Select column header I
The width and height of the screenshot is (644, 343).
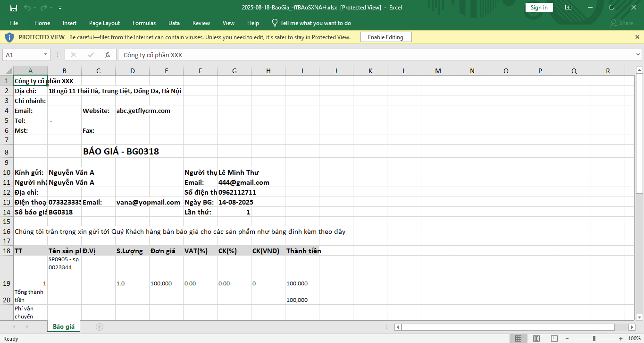pyautogui.click(x=302, y=71)
